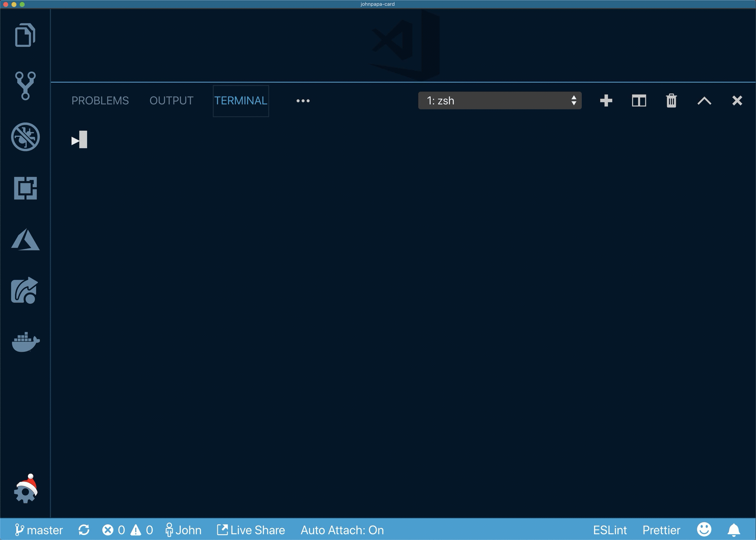Start a Live Share session
Screen dimensions: 756x540
pyautogui.click(x=251, y=530)
